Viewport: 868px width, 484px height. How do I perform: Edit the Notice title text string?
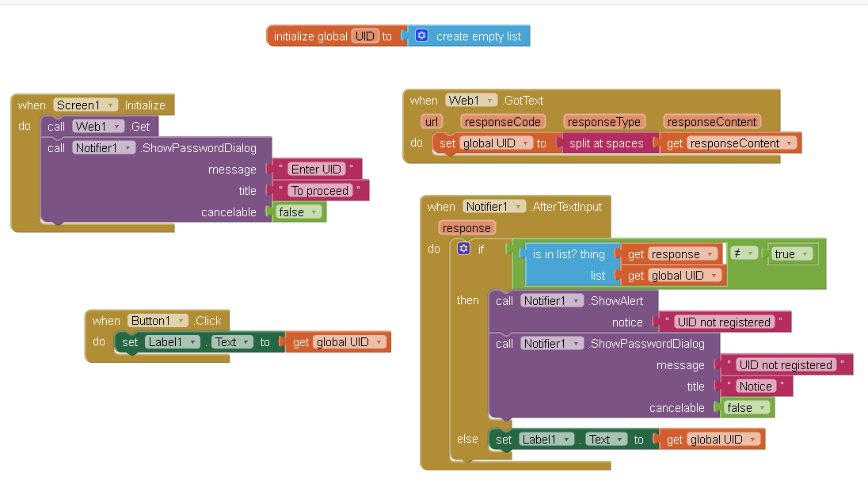(756, 387)
